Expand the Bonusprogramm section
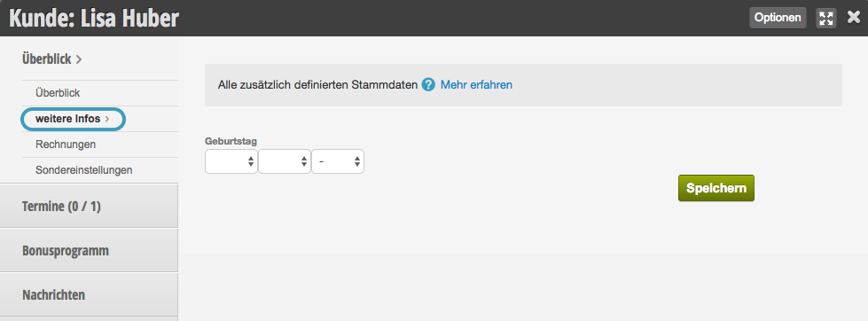Image resolution: width=868 pixels, height=321 pixels. pyautogui.click(x=90, y=251)
